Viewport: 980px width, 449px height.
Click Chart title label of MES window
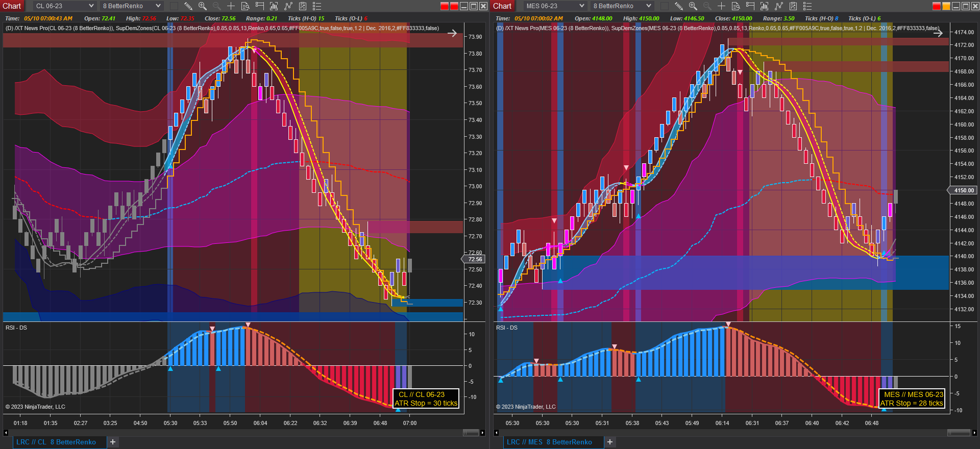point(502,6)
